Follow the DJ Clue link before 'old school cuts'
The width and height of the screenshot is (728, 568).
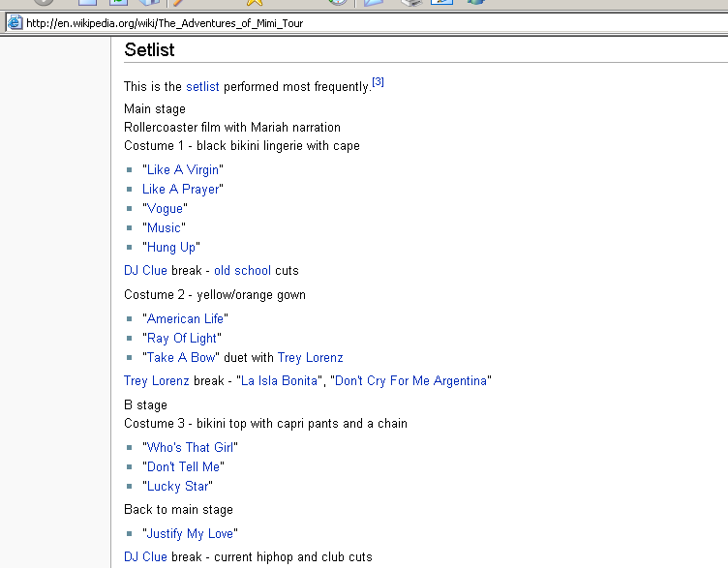145,271
